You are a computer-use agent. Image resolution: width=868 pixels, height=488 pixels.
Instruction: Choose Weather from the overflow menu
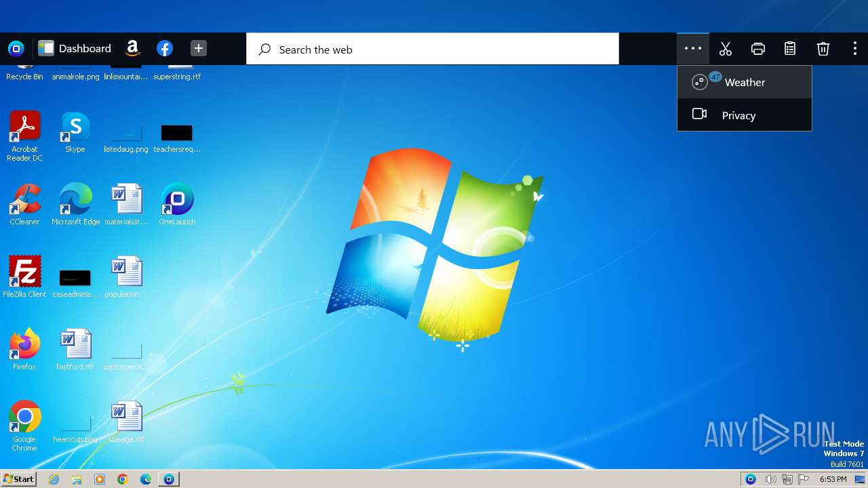coord(745,82)
